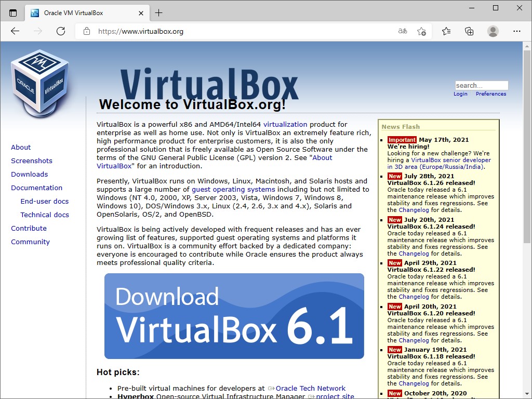This screenshot has width=532, height=399.
Task: Click the Login link
Action: tap(460, 94)
